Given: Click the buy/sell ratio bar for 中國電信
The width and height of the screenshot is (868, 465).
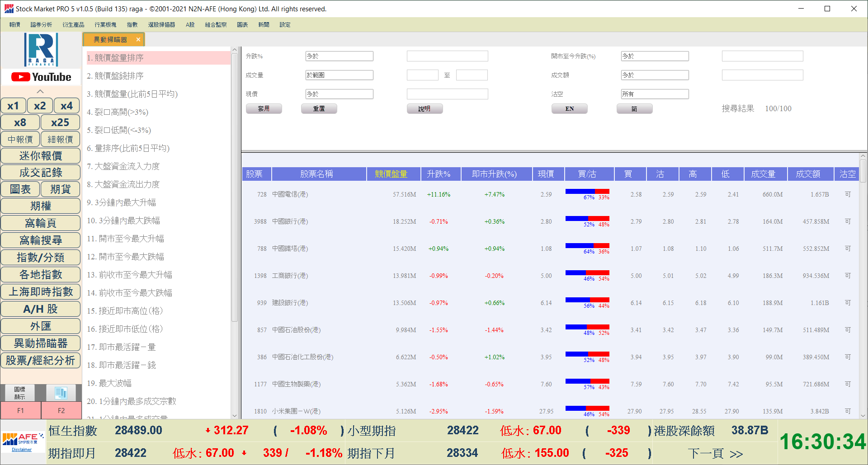Looking at the screenshot, I should (x=587, y=192).
